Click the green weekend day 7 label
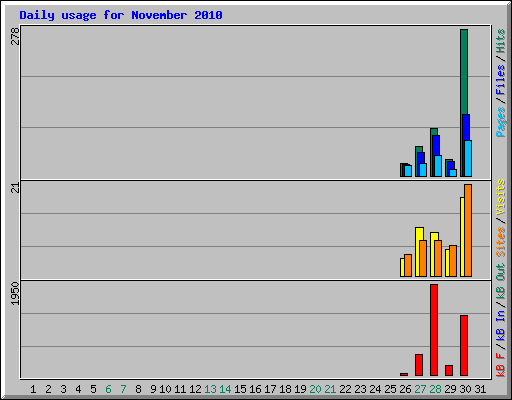Image resolution: width=512 pixels, height=400 pixels. tap(123, 389)
